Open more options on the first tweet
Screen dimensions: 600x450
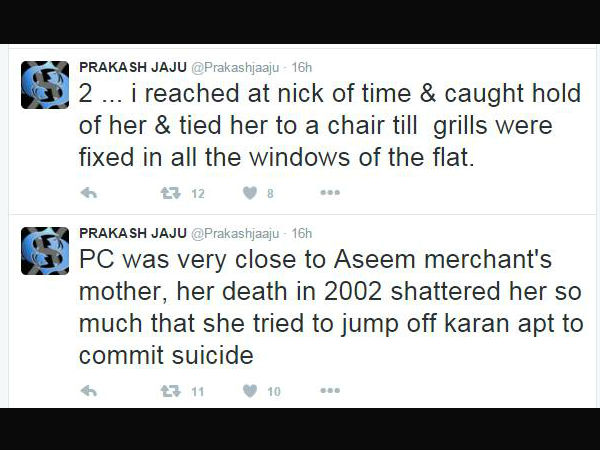click(x=330, y=192)
